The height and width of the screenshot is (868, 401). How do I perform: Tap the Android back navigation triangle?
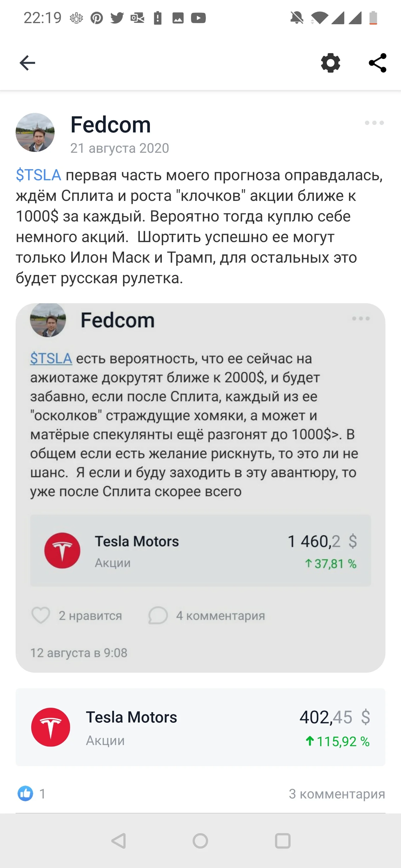pyautogui.click(x=119, y=841)
